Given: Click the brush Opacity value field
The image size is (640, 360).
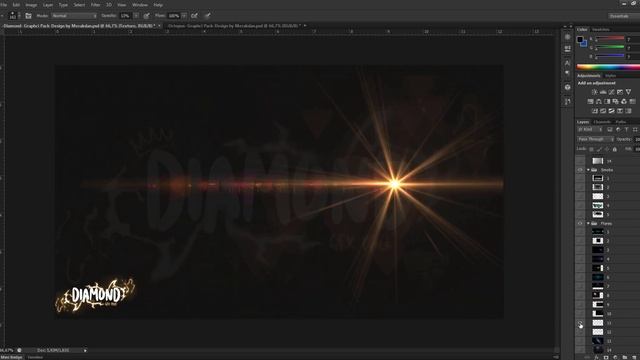Looking at the screenshot, I should 125,16.
